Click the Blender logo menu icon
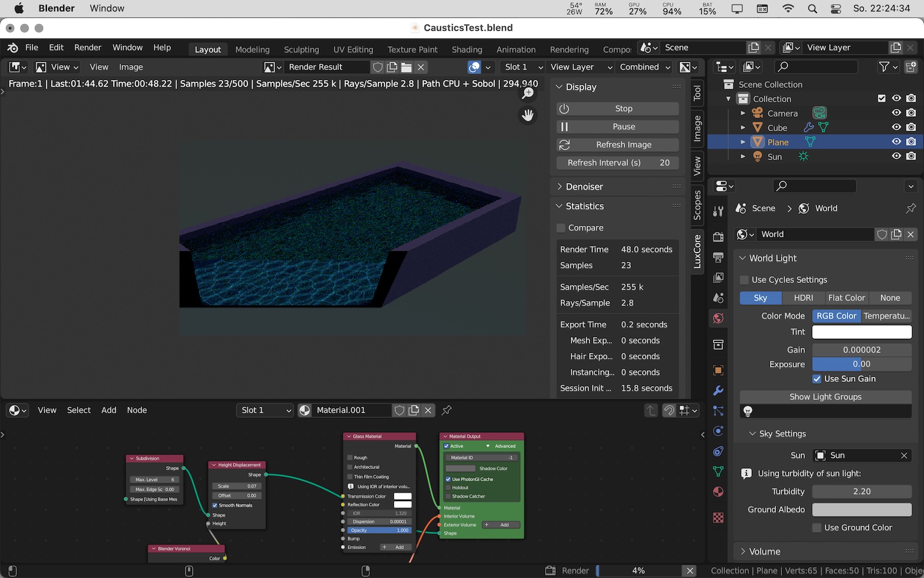Viewport: 924px width, 578px height. tap(13, 48)
